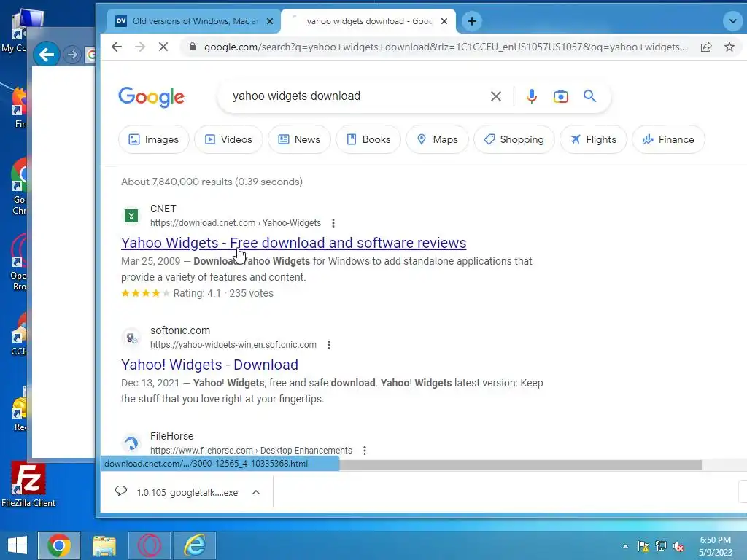Click the muted volume tray icon
747x560 pixels.
tap(678, 546)
